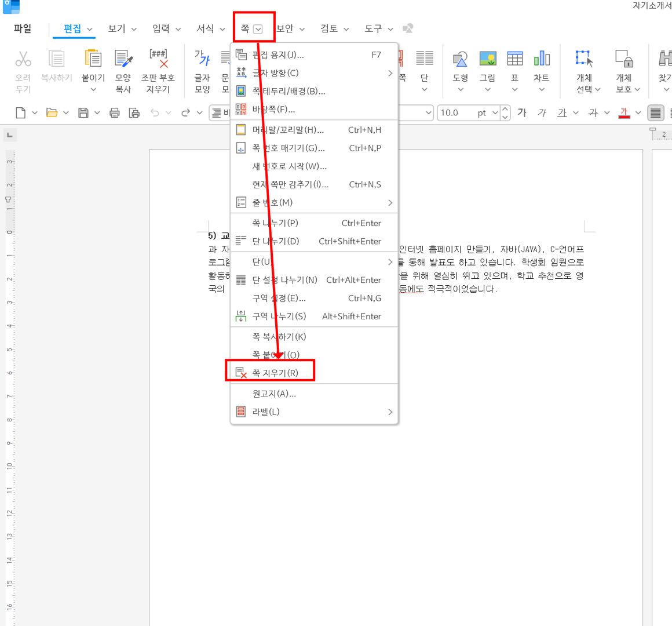Open the 서식 menu
The height and width of the screenshot is (626, 672).
[x=205, y=28]
